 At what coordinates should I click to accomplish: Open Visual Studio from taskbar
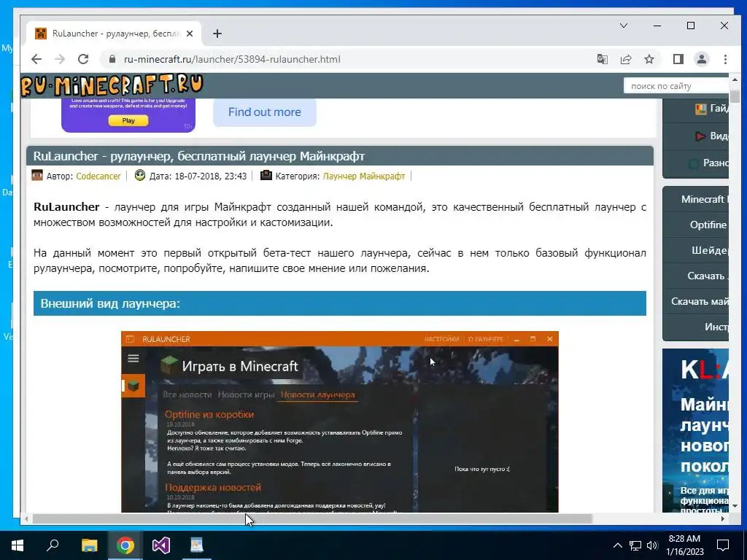click(161, 545)
